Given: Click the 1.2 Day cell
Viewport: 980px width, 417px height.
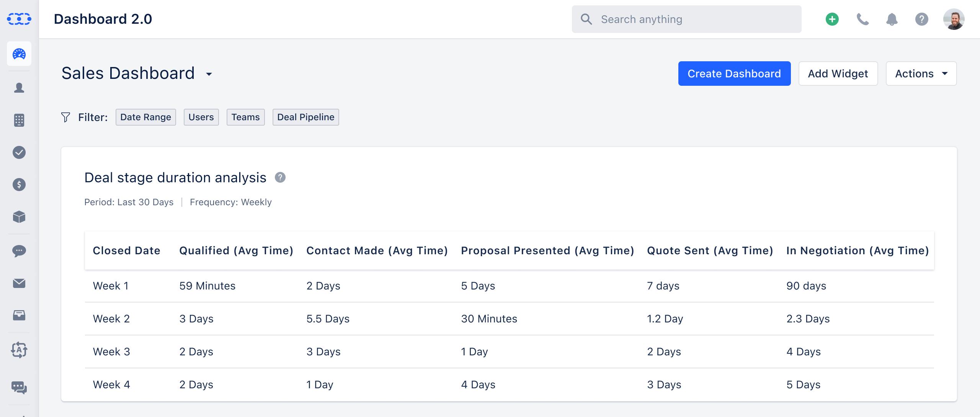Looking at the screenshot, I should pyautogui.click(x=665, y=319).
